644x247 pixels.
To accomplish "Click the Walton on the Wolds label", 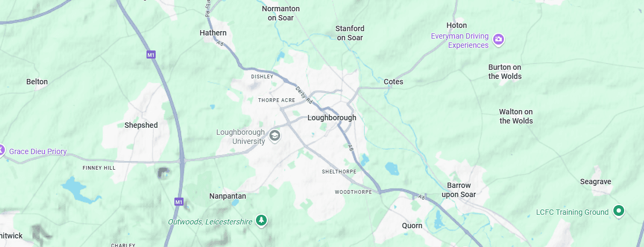I will click(516, 116).
